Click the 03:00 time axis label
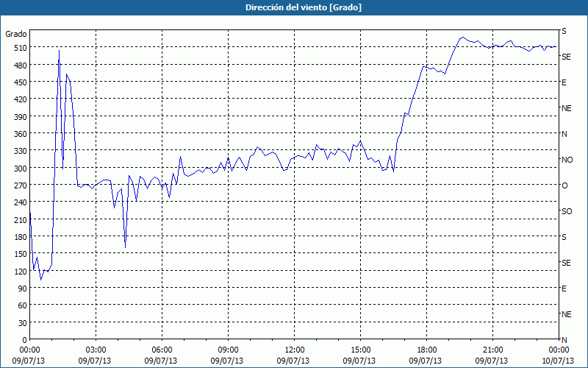 coord(96,350)
